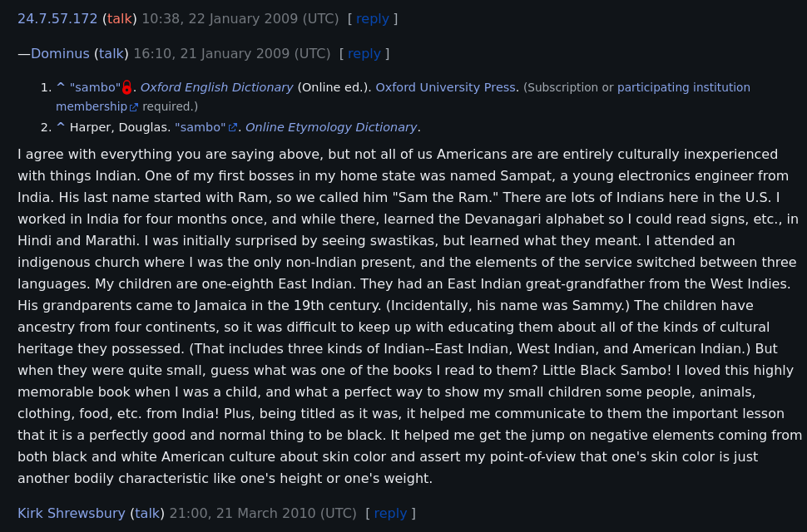Image resolution: width=807 pixels, height=532 pixels.
Task: Open "sambo" Oxford English Dictionary entry
Action: pos(95,87)
